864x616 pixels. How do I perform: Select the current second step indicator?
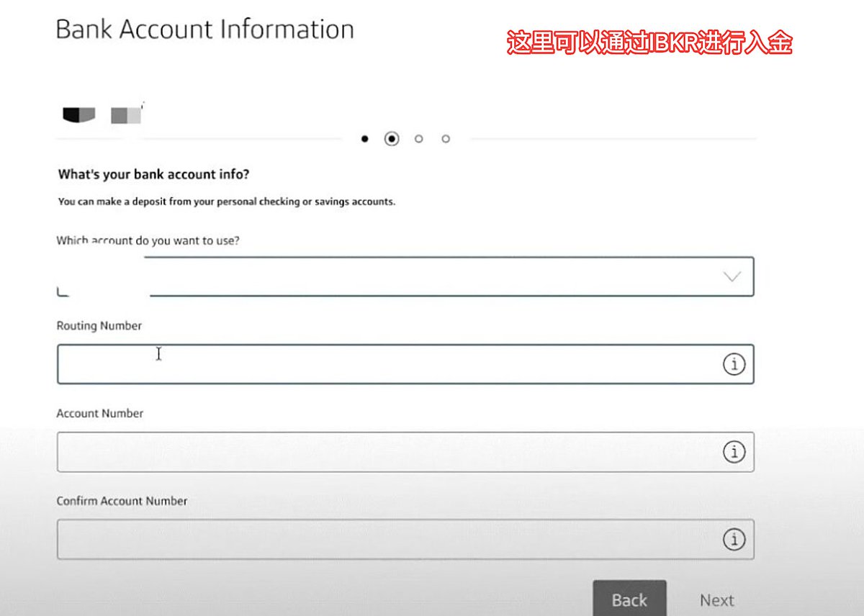[x=392, y=139]
